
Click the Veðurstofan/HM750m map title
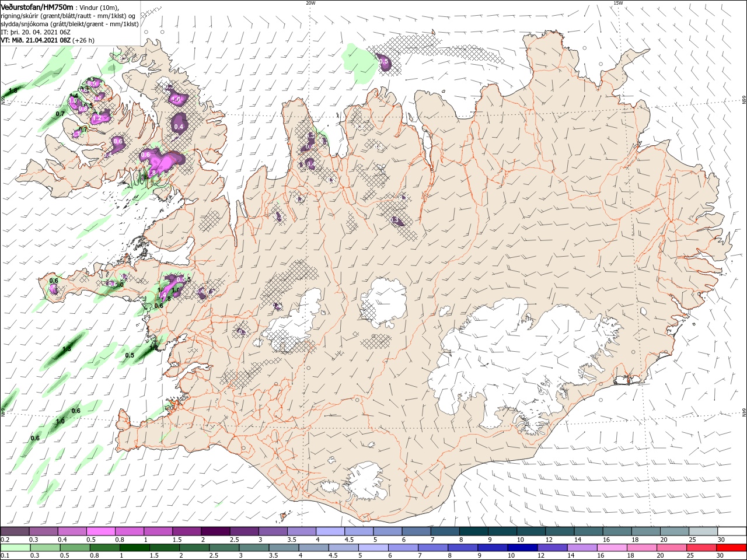(37, 7)
